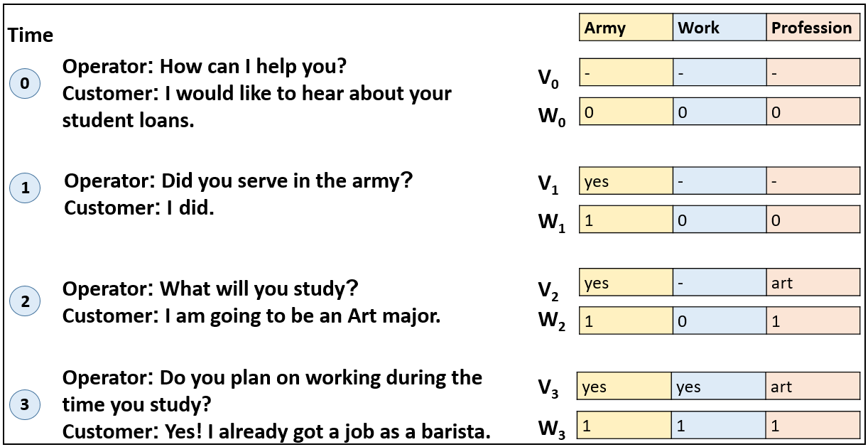Viewport: 868px width, 447px height.
Task: Click the "Time" label
Action: 31,36
